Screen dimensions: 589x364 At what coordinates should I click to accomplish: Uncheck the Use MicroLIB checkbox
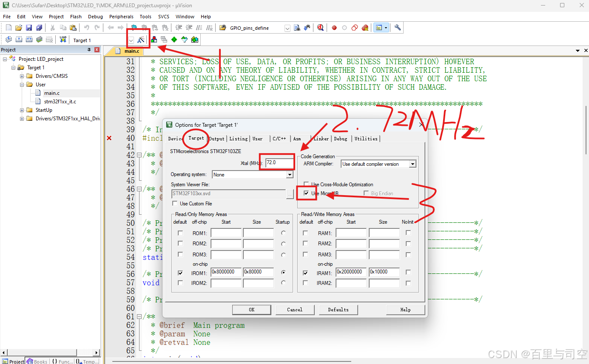point(307,193)
